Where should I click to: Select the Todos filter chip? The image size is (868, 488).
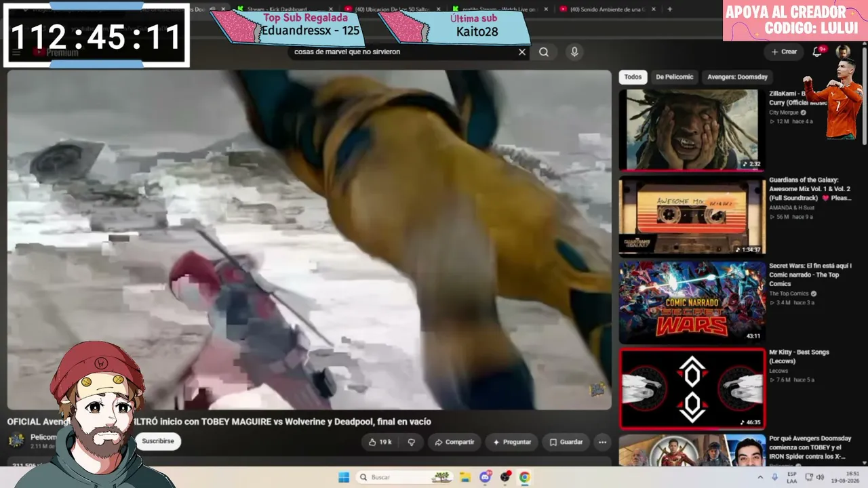[x=633, y=77]
